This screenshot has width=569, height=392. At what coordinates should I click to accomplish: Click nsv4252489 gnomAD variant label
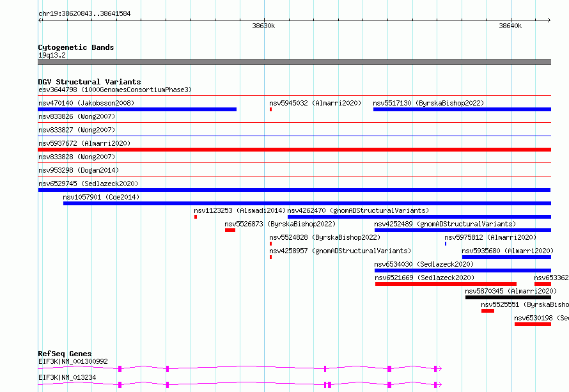(445, 224)
